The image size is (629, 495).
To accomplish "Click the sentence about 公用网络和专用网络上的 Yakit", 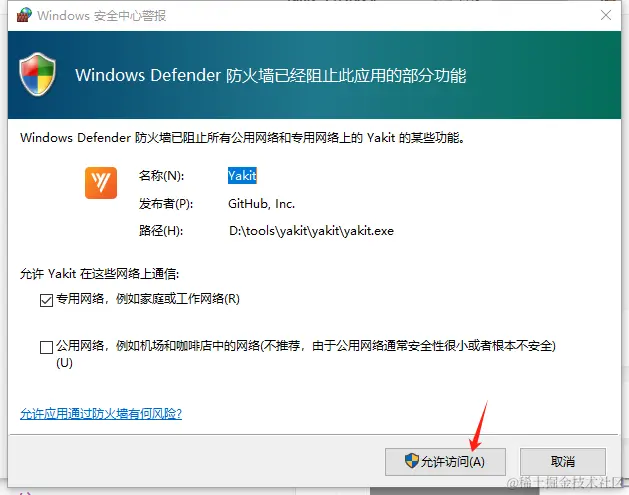I will [x=243, y=138].
